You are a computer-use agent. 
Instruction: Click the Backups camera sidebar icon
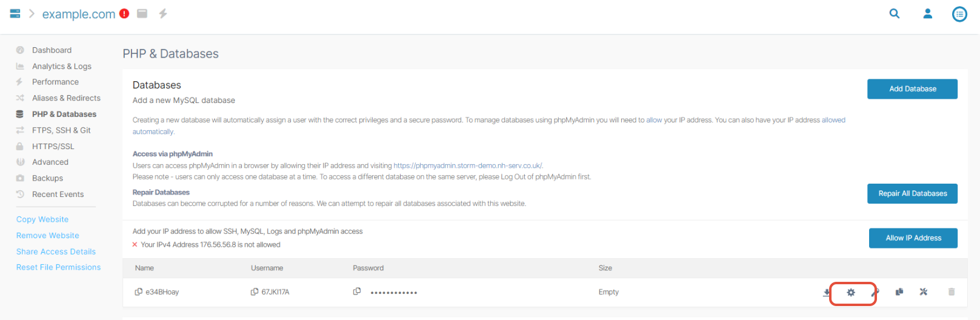click(x=20, y=178)
